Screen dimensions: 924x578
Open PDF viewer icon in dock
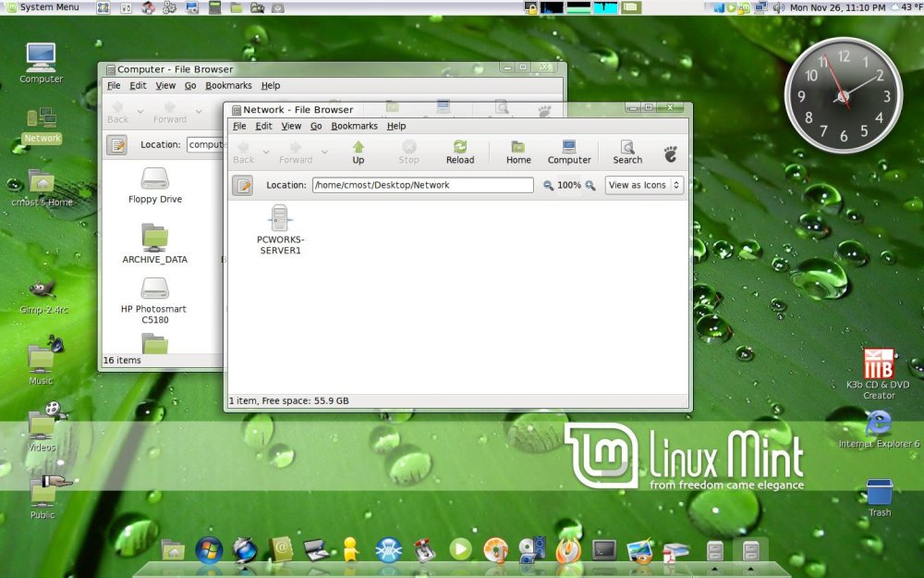pos(675,551)
